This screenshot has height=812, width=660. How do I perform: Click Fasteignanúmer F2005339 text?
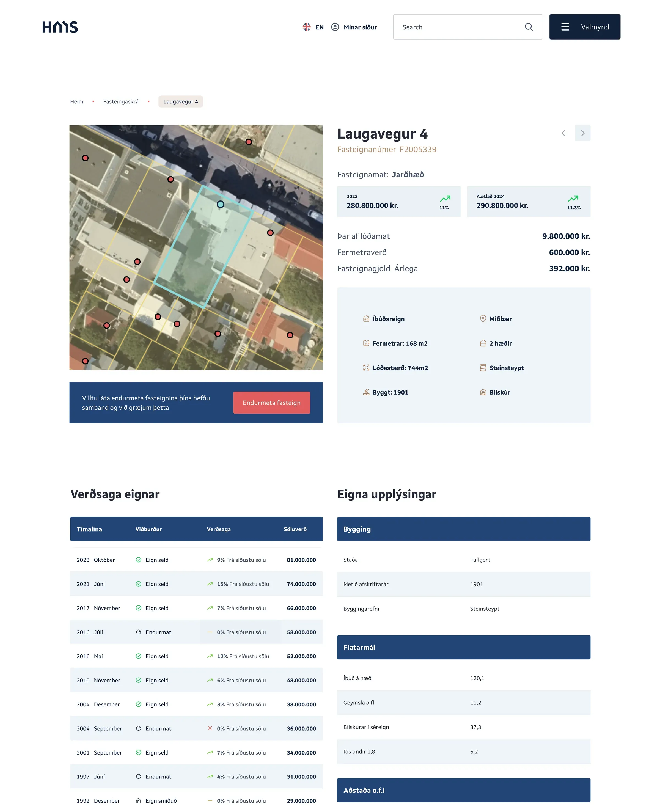387,149
